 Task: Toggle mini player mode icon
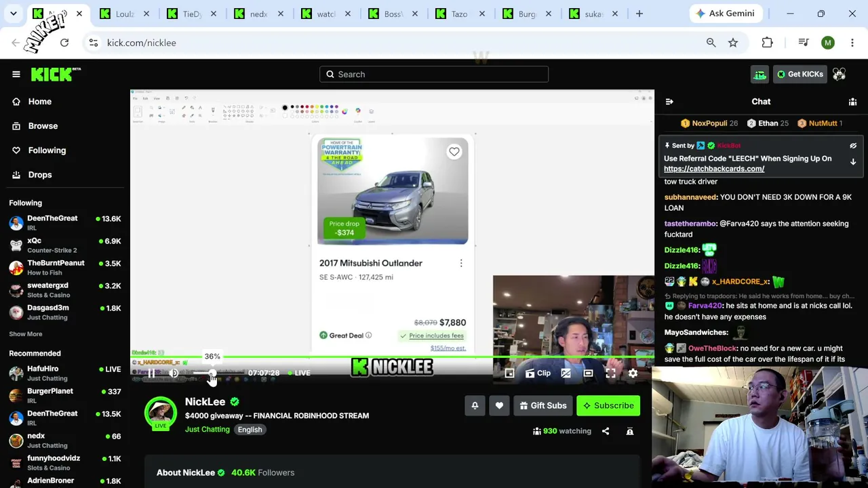pyautogui.click(x=509, y=373)
